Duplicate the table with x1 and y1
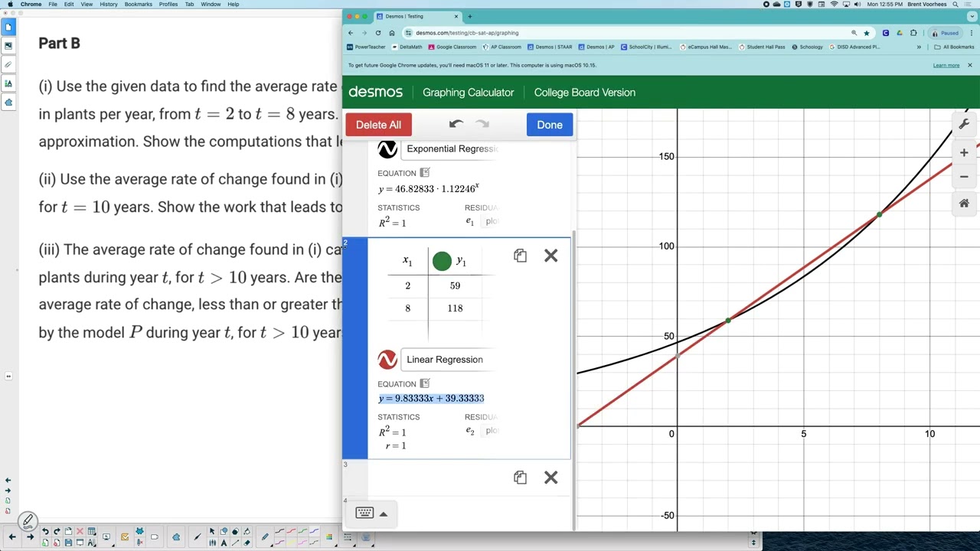This screenshot has height=551, width=980. click(520, 256)
